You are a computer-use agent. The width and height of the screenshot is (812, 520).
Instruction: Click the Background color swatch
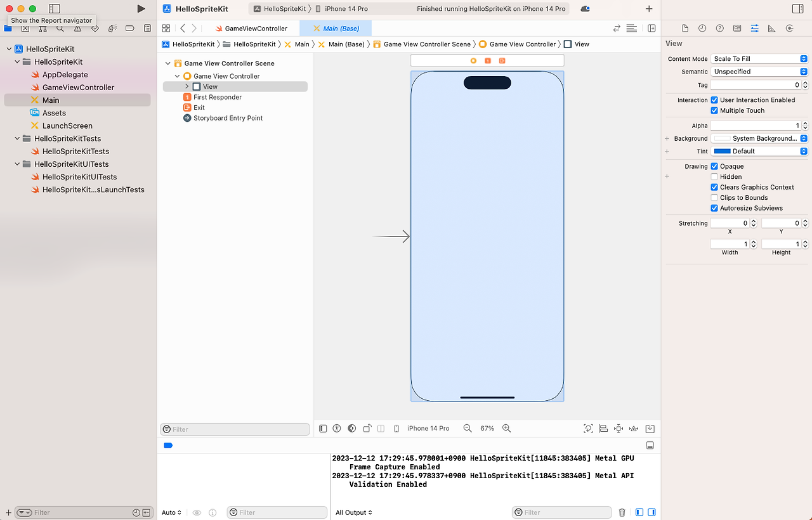click(x=722, y=138)
